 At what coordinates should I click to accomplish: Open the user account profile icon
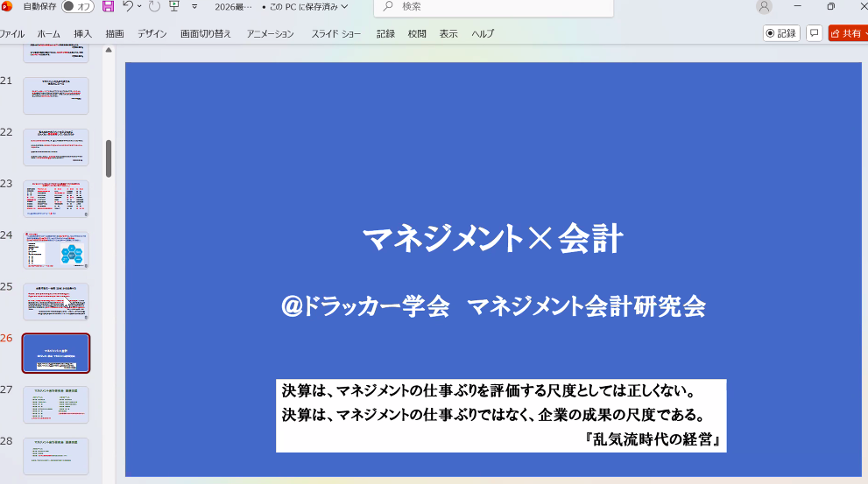point(764,7)
